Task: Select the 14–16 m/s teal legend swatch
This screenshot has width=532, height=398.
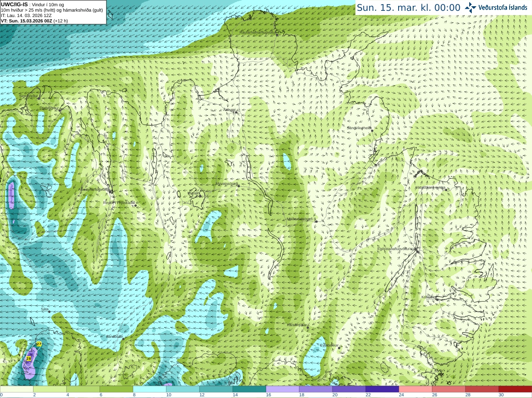Action: click(x=249, y=389)
